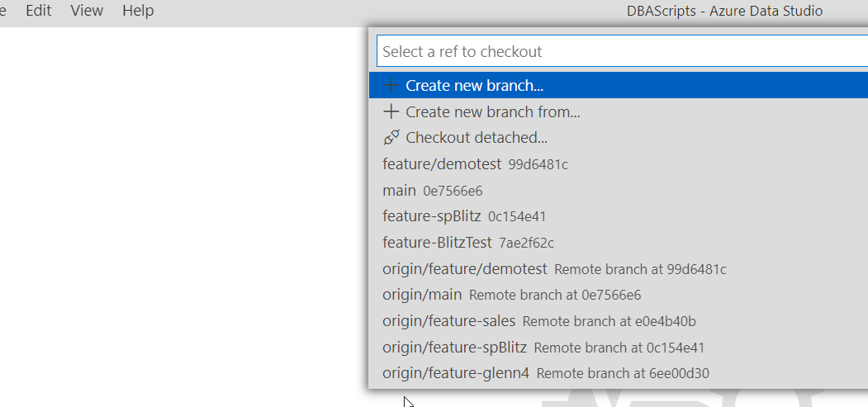
Task: Click plus icon beside Create new branch from
Action: (391, 111)
